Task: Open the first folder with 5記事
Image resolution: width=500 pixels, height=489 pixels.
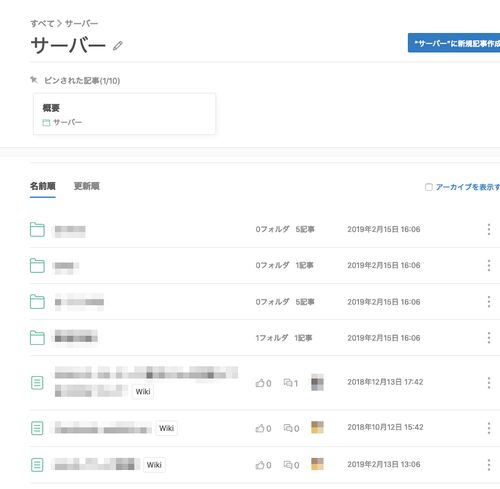Action: point(37,229)
